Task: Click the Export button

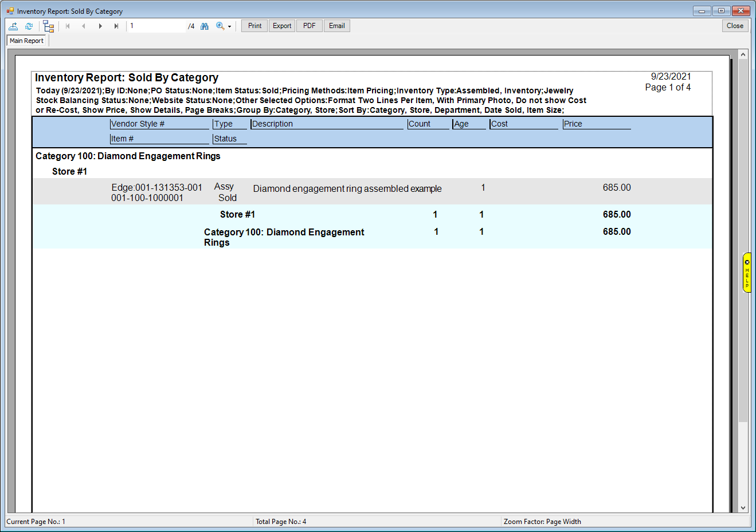Action: pyautogui.click(x=282, y=26)
